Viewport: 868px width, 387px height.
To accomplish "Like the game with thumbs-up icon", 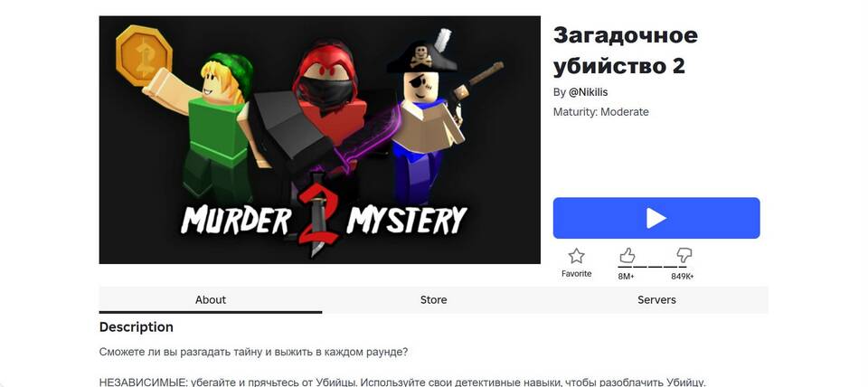I will (627, 255).
